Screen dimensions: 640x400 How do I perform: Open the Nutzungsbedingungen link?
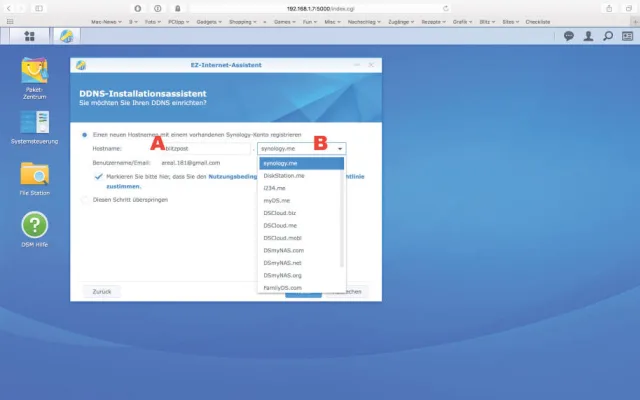click(x=233, y=177)
